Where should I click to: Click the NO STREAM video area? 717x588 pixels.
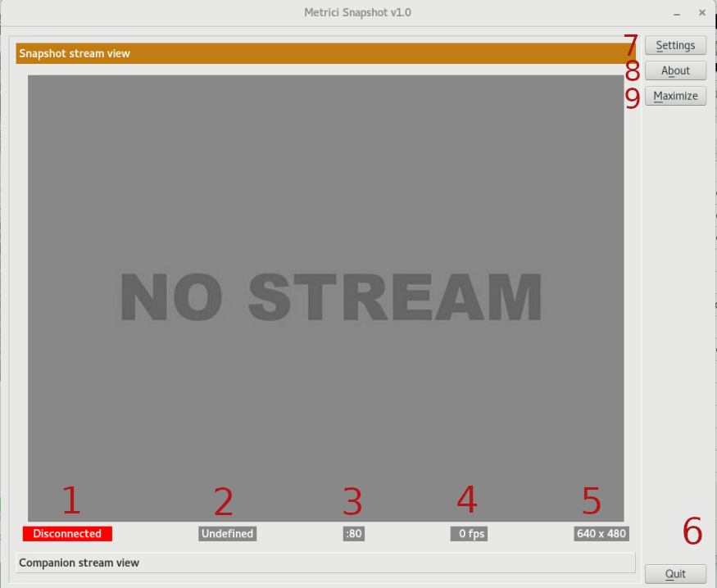coord(325,298)
